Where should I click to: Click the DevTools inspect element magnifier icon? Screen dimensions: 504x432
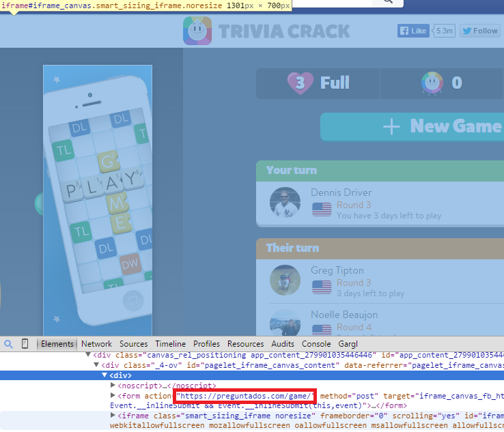click(7, 344)
